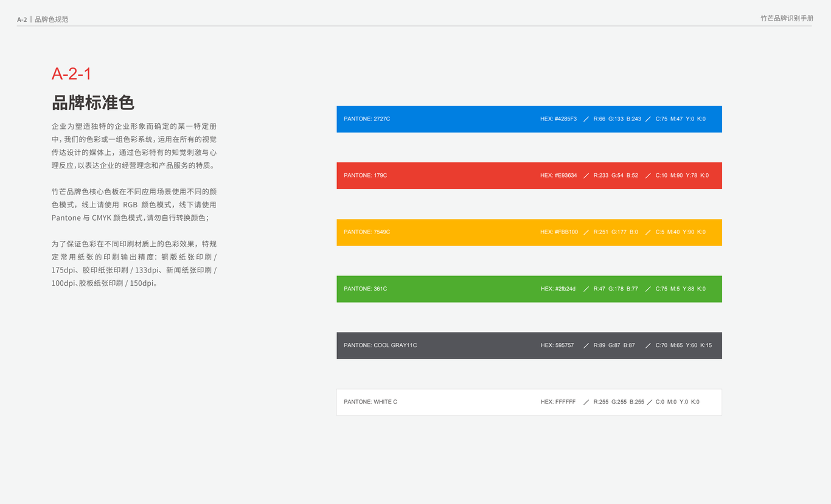Viewport: 831px width, 504px height.
Task: Click the C:5 M:40 Y:90 K:0 values
Action: click(x=681, y=232)
